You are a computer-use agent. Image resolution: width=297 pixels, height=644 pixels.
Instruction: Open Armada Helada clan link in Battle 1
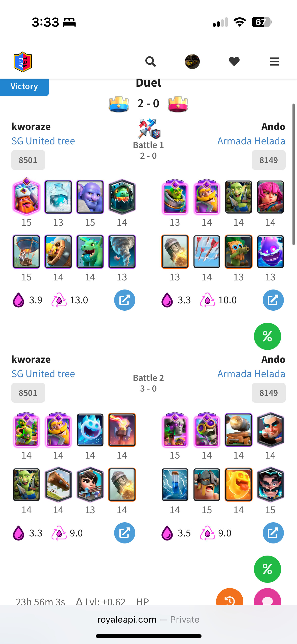tap(251, 141)
